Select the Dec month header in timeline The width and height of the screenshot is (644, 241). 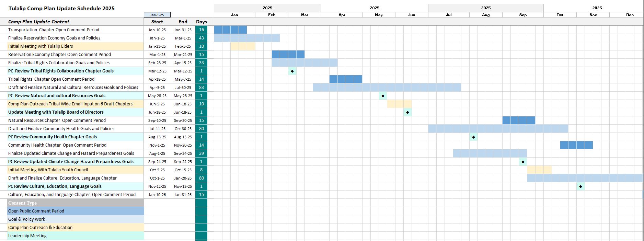click(630, 15)
